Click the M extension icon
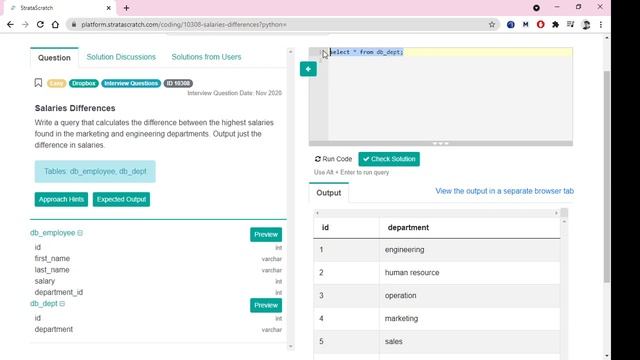The width and height of the screenshot is (640, 360). tap(525, 24)
